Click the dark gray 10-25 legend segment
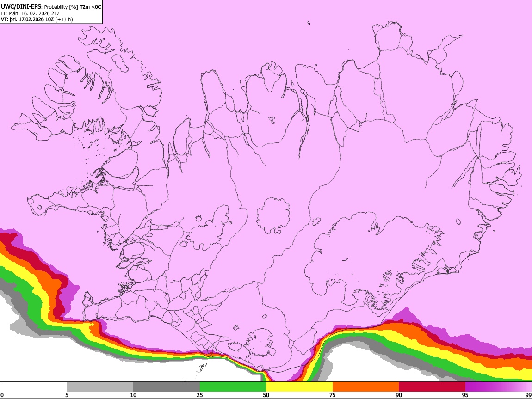Viewport: 532px width, 399px height. point(167,387)
